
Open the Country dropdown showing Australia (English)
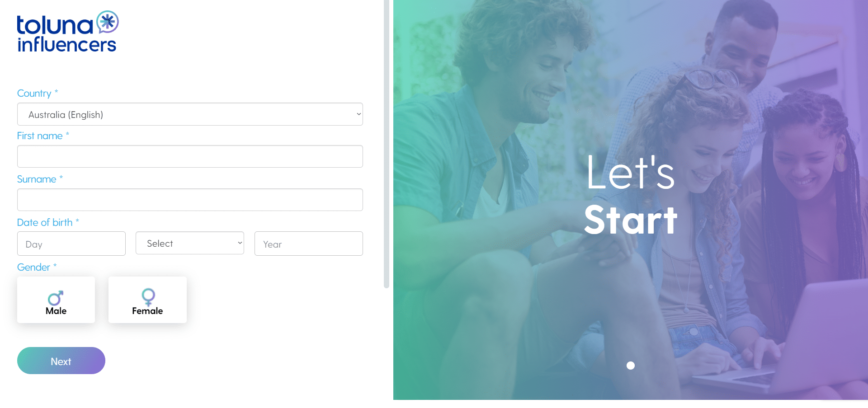pyautogui.click(x=190, y=114)
